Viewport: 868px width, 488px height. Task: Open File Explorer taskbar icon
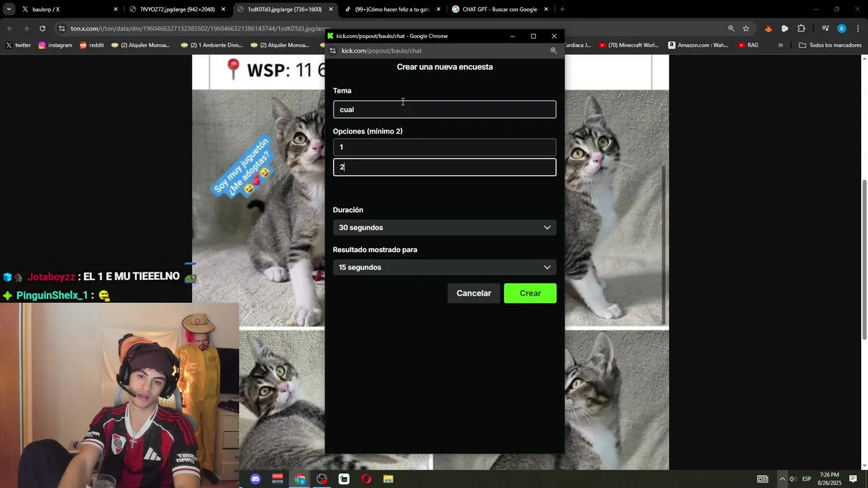click(x=388, y=479)
